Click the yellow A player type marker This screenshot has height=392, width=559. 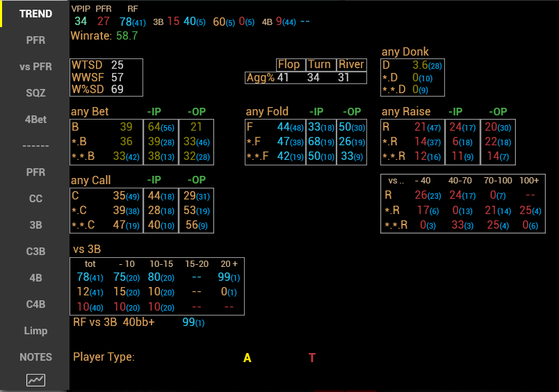pos(247,358)
